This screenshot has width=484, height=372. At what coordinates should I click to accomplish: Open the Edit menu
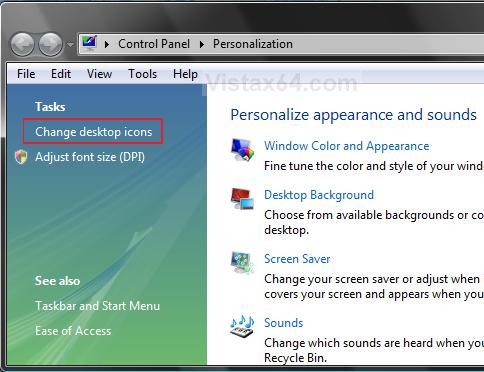click(x=61, y=74)
